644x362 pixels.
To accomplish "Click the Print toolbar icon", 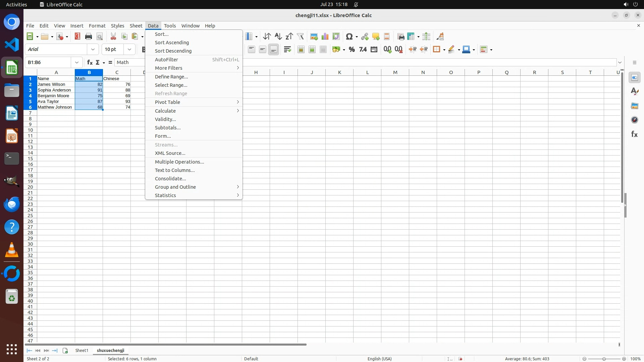I will pos(89,37).
